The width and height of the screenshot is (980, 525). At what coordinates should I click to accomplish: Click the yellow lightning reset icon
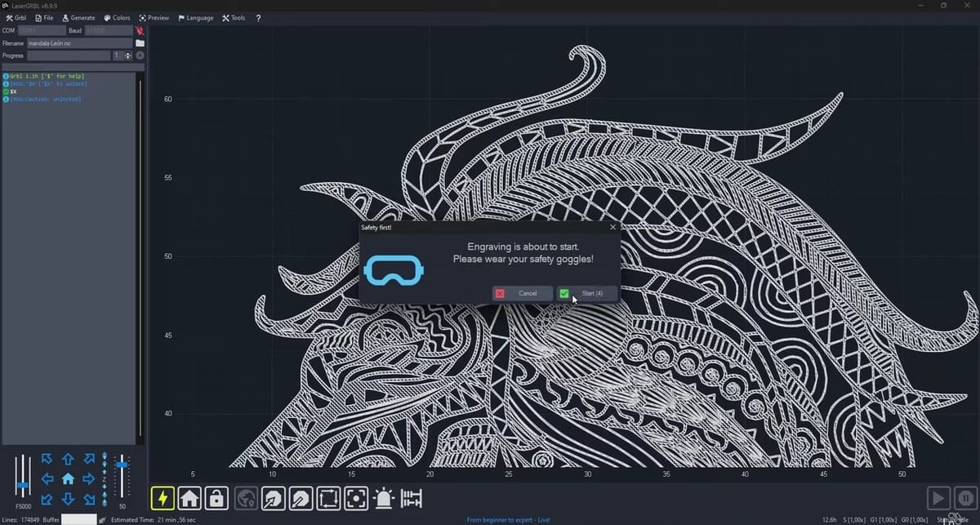point(163,497)
